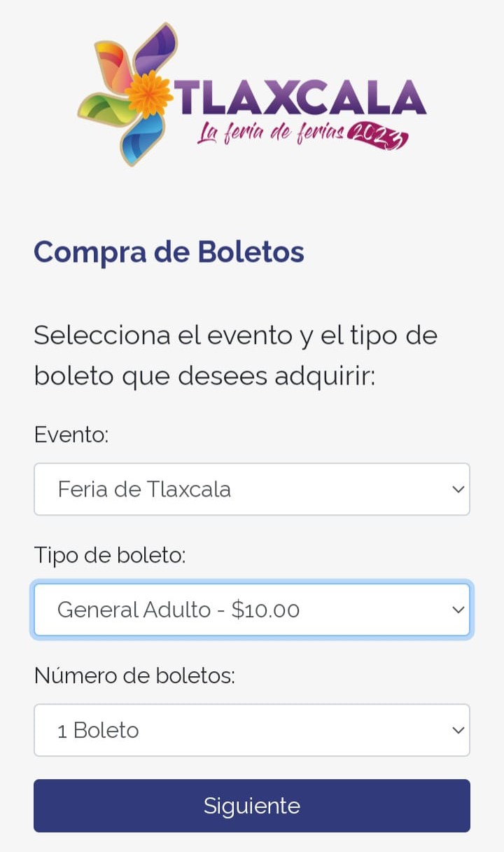Open the General Adulto - $10.00 ticket type dropdown
The width and height of the screenshot is (504, 852).
(238, 610)
